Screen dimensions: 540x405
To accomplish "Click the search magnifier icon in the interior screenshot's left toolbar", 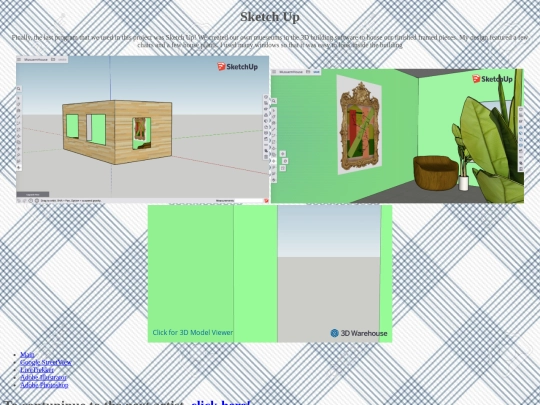I will (274, 101).
